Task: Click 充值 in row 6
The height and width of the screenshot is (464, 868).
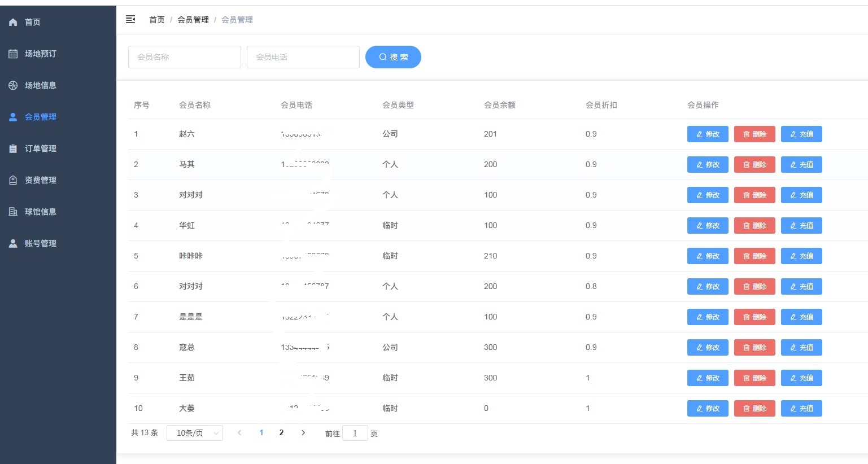Action: point(801,286)
